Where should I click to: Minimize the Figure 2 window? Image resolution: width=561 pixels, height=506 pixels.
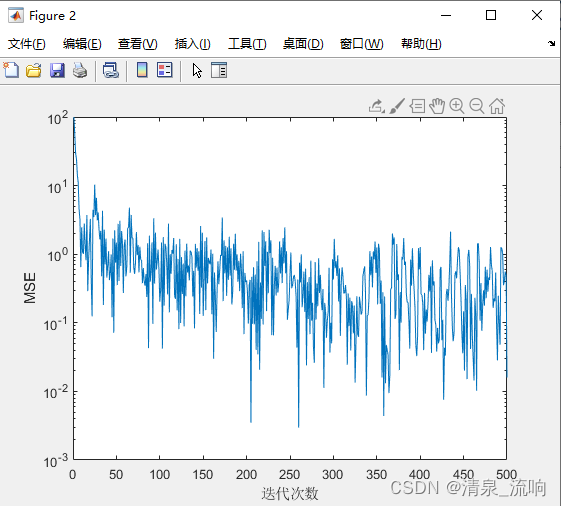click(446, 15)
